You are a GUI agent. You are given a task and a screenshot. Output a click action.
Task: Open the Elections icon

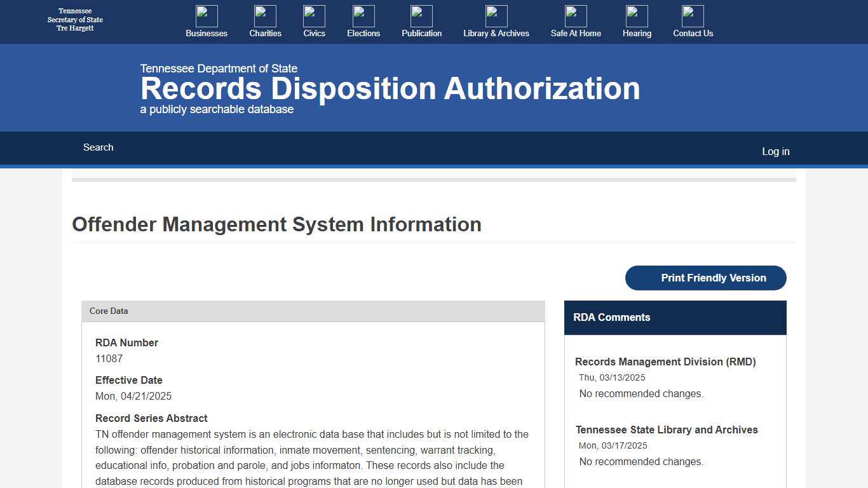click(363, 16)
